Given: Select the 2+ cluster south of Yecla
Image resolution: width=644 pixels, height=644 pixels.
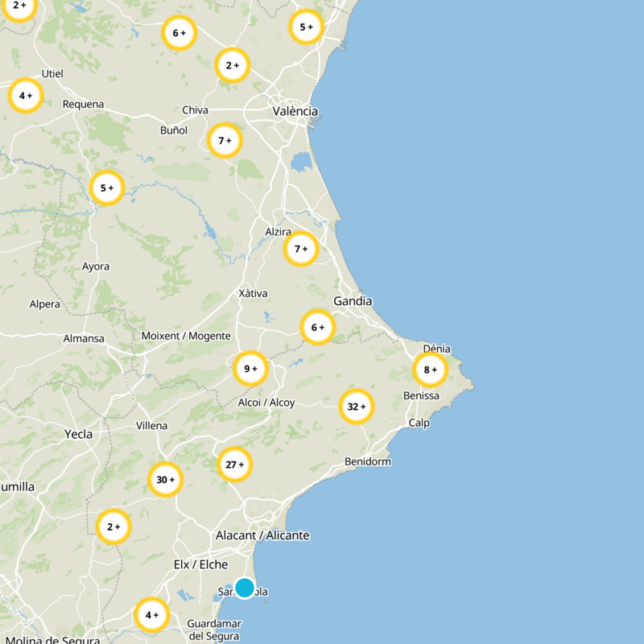Looking at the screenshot, I should tap(114, 526).
